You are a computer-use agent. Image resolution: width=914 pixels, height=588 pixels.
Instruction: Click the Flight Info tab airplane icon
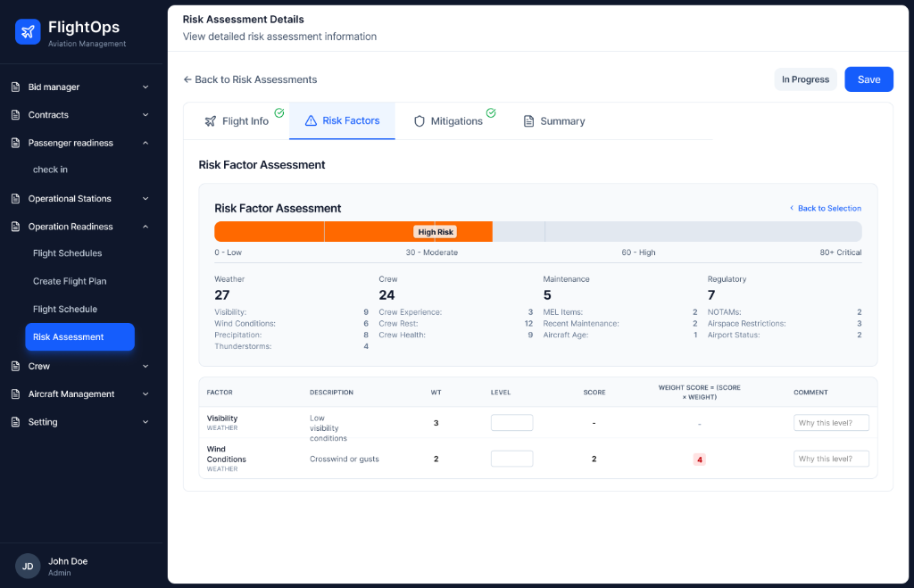[x=211, y=121]
